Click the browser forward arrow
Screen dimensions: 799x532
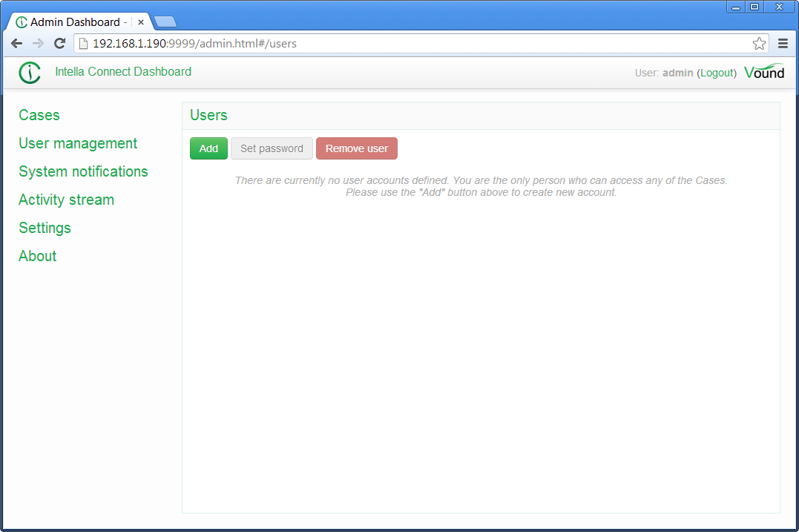click(38, 44)
